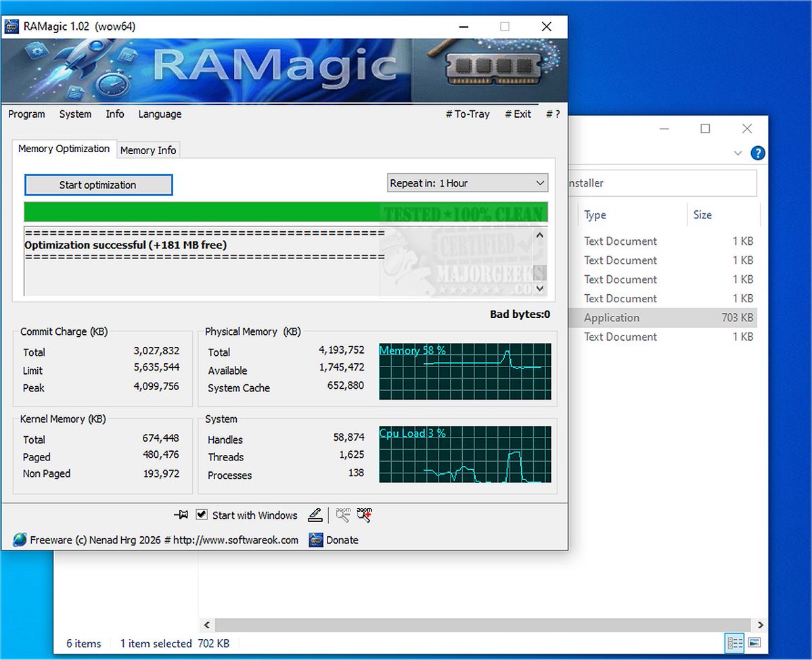Open the System menu
Image resolution: width=812 pixels, height=660 pixels.
coord(75,114)
